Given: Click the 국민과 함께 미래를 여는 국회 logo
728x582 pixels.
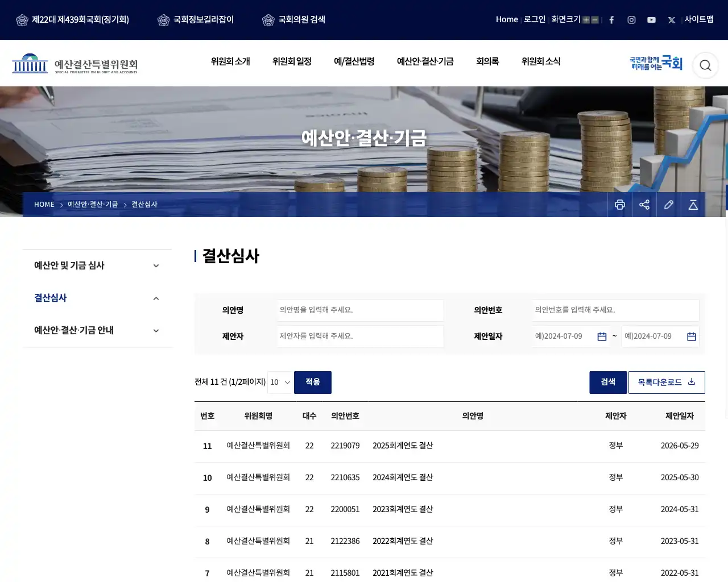Looking at the screenshot, I should pyautogui.click(x=656, y=63).
